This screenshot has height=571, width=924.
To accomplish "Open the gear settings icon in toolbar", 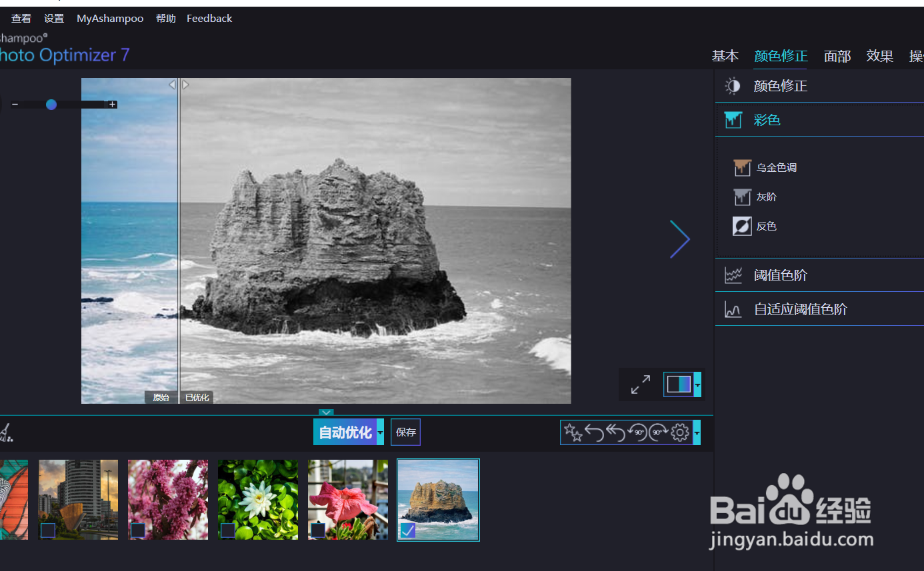I will tap(680, 433).
